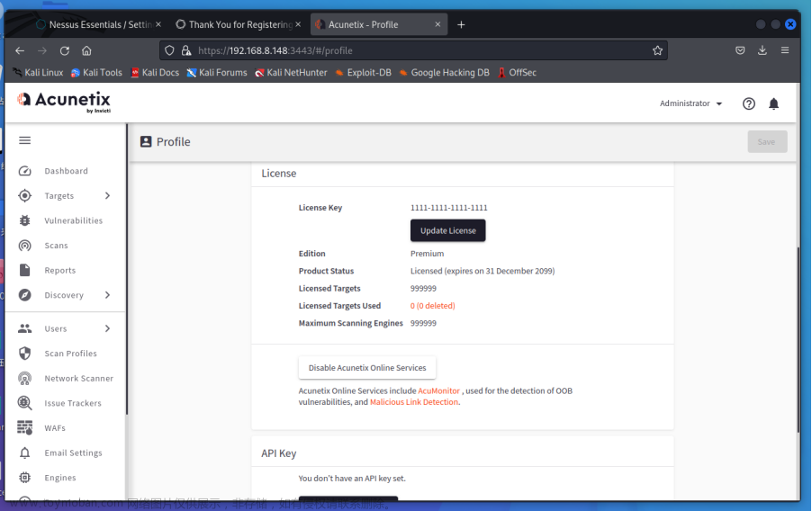812x511 pixels.
Task: Expand the Users submenu chevron
Action: [x=108, y=328]
